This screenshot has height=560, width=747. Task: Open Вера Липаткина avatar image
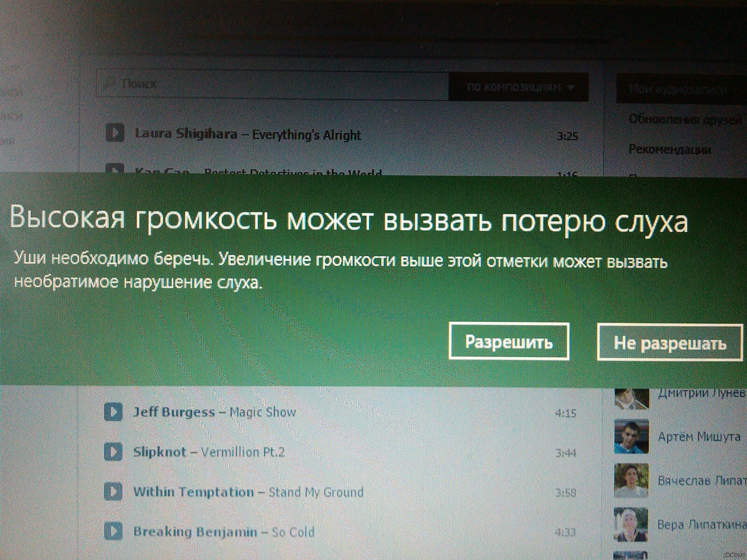[631, 525]
